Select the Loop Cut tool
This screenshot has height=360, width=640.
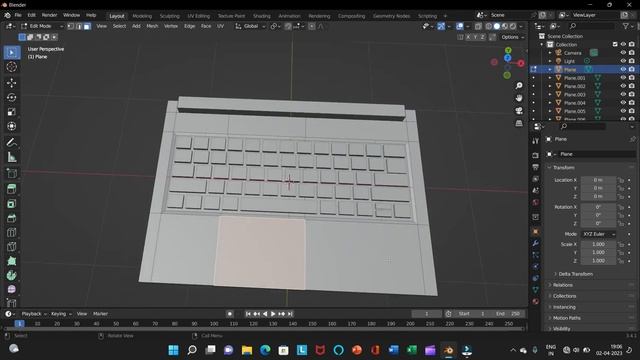pos(11,233)
